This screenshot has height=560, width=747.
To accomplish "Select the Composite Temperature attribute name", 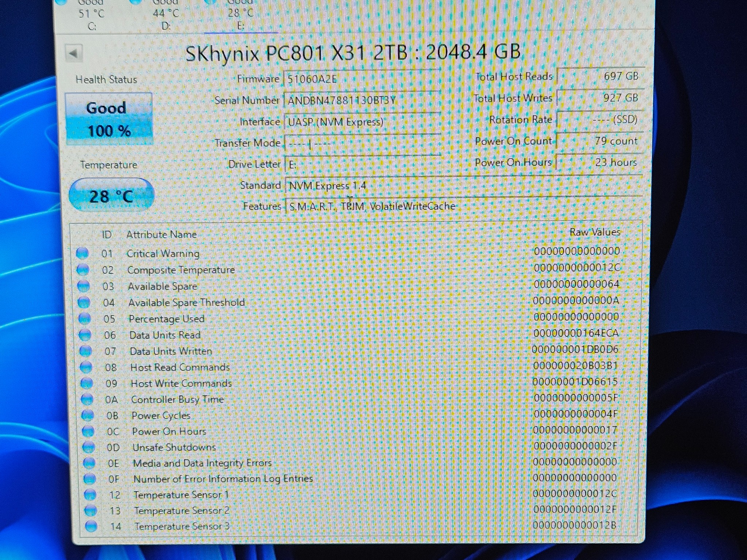I will [x=181, y=270].
